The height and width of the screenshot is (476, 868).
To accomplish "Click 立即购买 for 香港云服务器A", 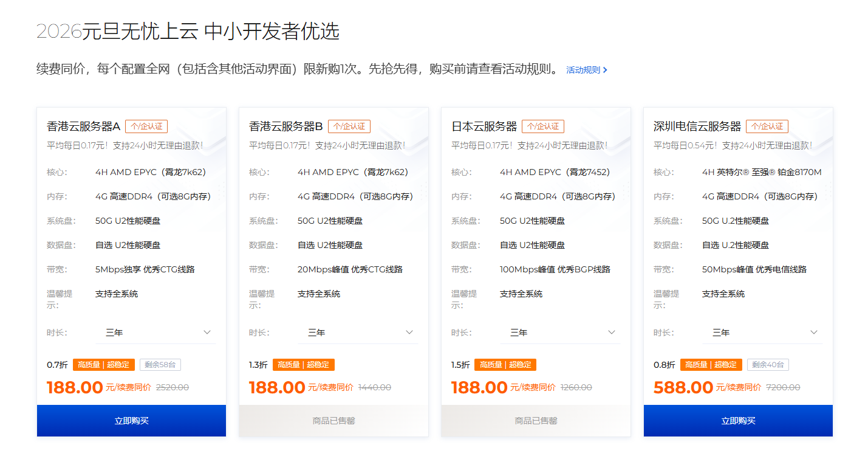I will pos(131,421).
